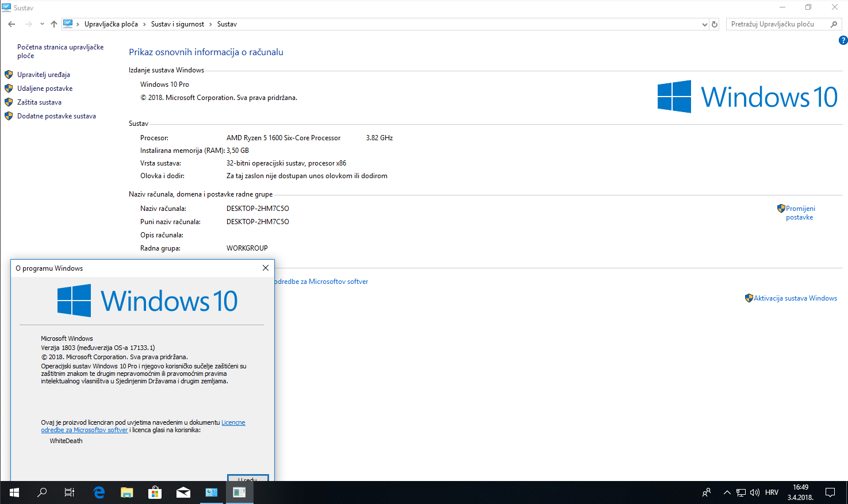Switch to the winver taskbar button
The height and width of the screenshot is (504, 848).
pos(240,493)
